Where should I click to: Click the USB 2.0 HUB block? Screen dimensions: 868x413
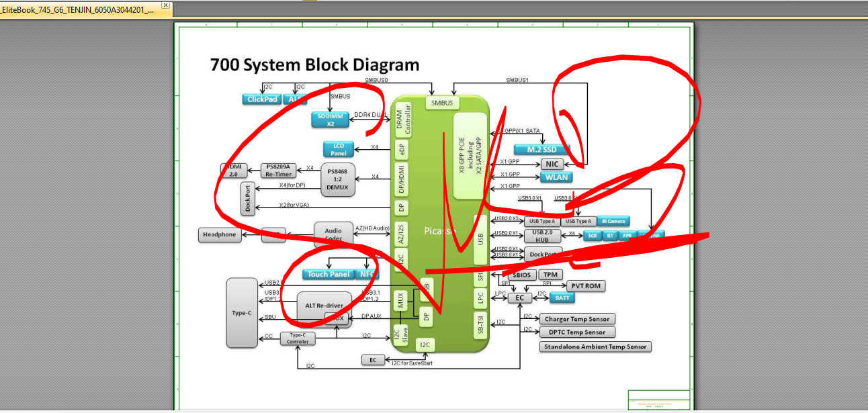543,235
